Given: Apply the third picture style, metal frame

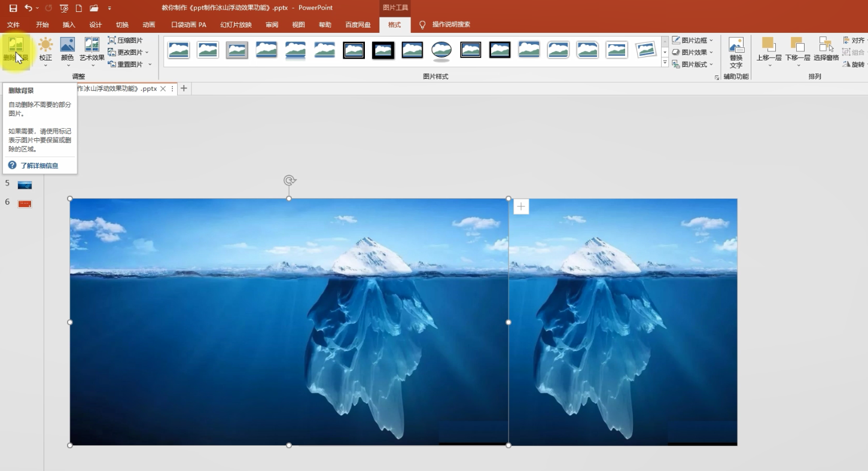Looking at the screenshot, I should coord(237,50).
